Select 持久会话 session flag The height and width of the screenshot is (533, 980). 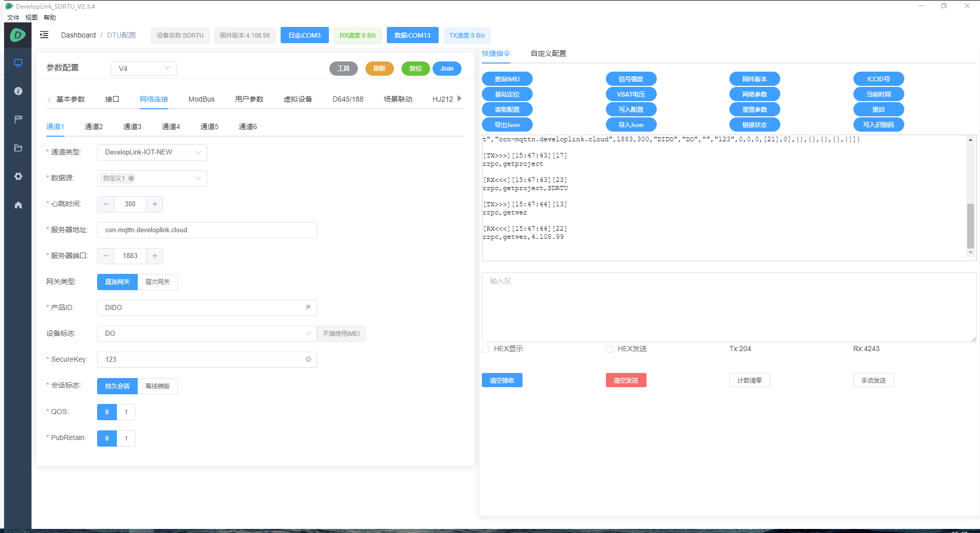[117, 386]
